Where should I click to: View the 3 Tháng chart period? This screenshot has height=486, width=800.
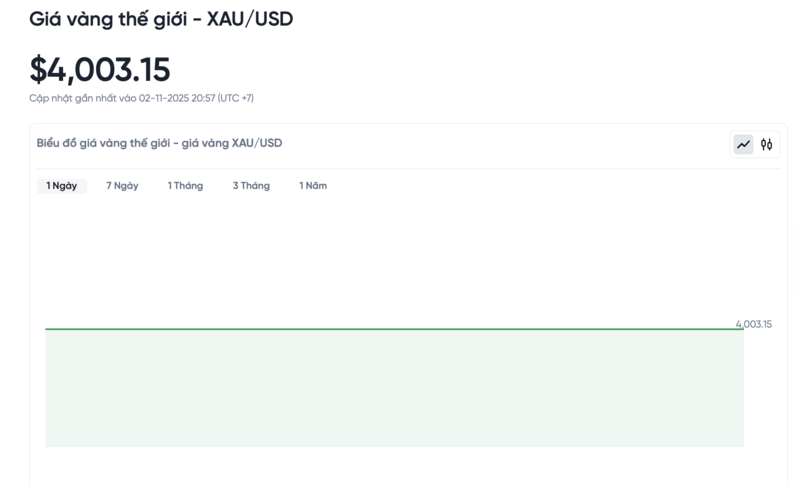251,186
